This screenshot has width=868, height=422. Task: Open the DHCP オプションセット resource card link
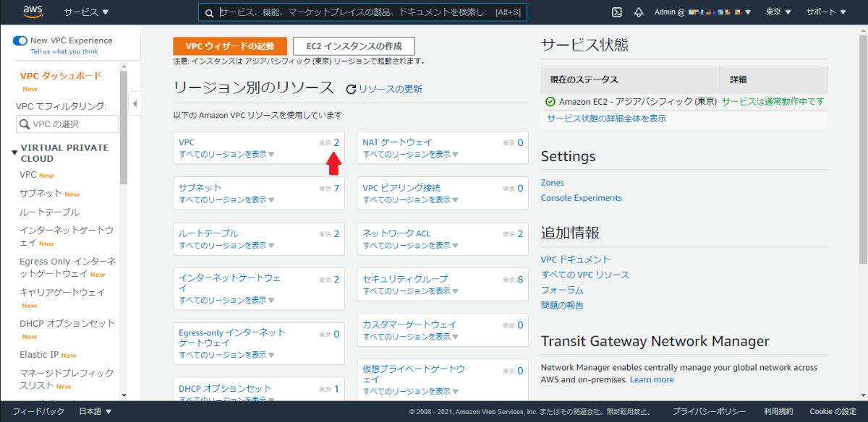point(225,389)
